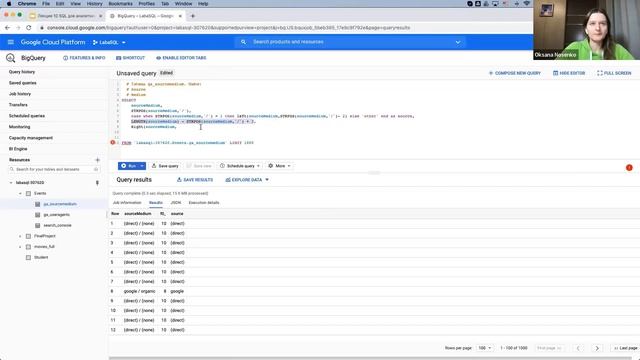Image resolution: width=640 pixels, height=360 pixels.
Task: Click Enable Editor Tabs
Action: (181, 58)
